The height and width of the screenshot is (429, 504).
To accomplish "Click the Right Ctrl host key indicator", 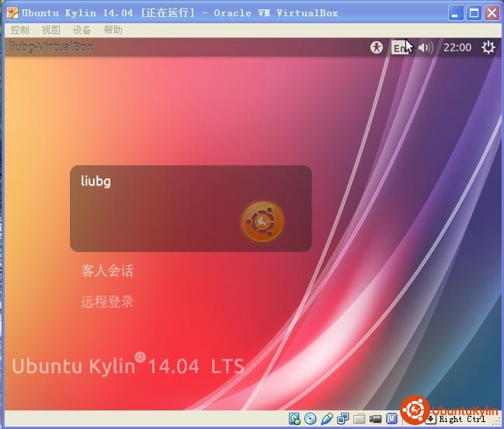I will (x=462, y=420).
